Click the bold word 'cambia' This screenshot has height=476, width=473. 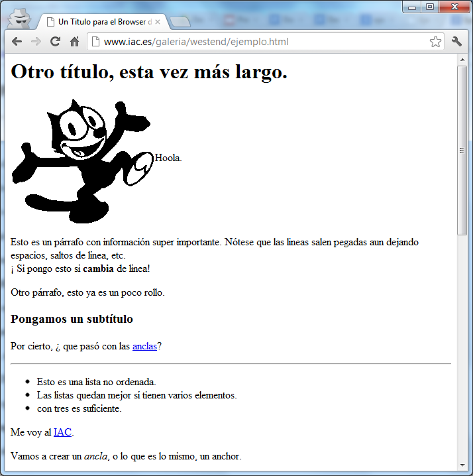tap(98, 268)
